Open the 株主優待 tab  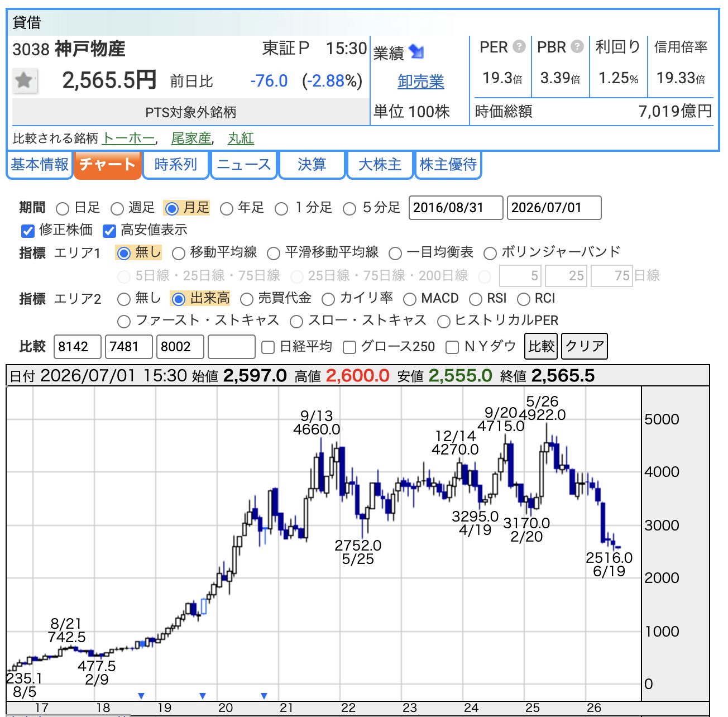[x=448, y=165]
